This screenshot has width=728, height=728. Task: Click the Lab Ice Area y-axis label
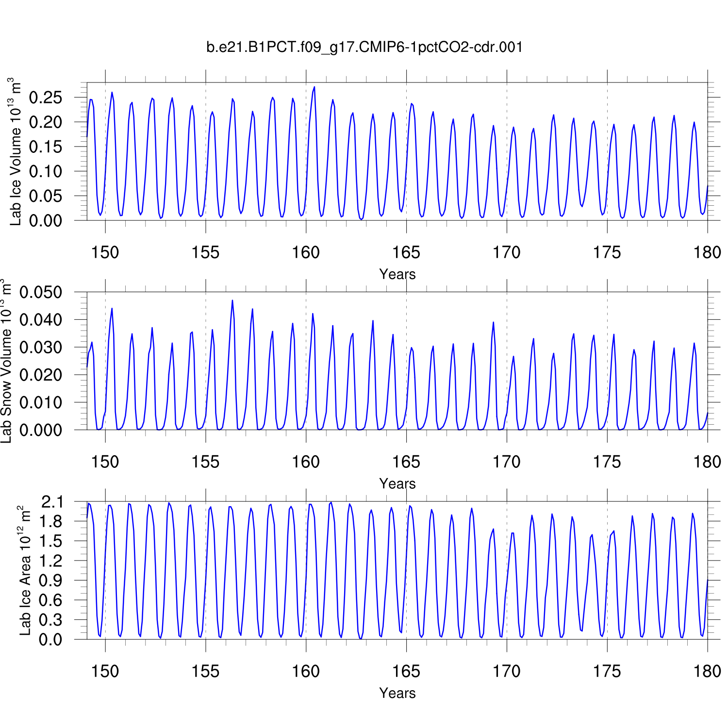click(25, 570)
